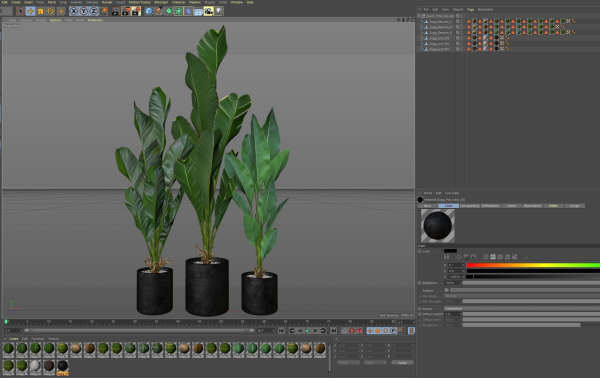Click Render to Picture Viewer icon

click(126, 11)
